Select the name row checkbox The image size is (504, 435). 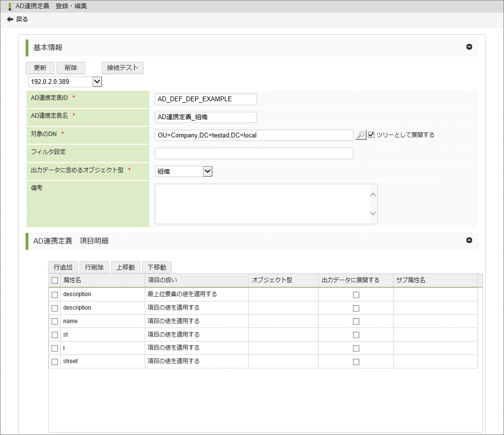point(54,321)
